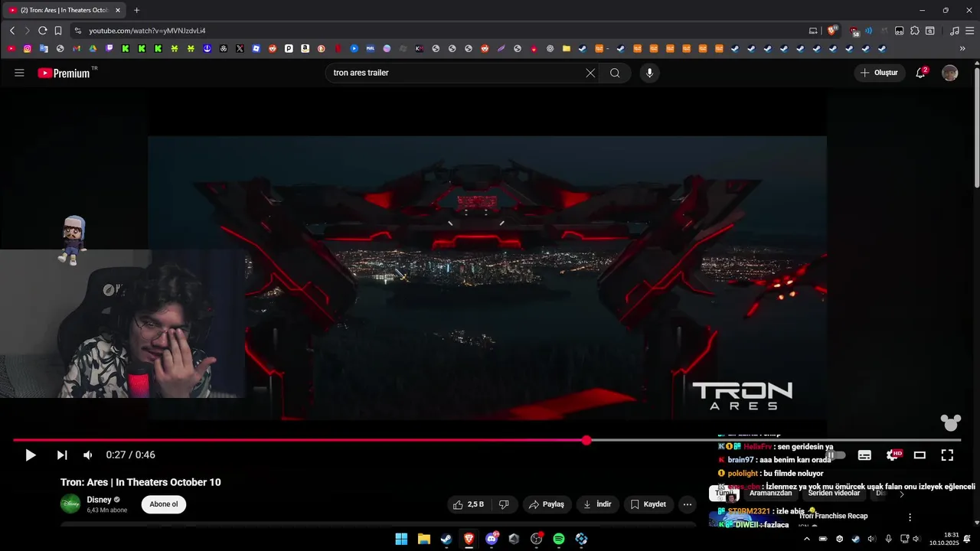
Task: Go back in browser history
Action: [x=12, y=31]
